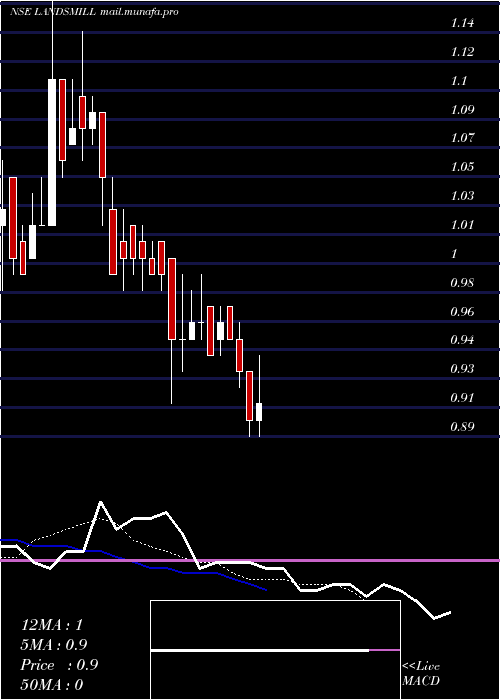
Task: Click the 12MA : 1 indicator value
Action: [x=52, y=625]
